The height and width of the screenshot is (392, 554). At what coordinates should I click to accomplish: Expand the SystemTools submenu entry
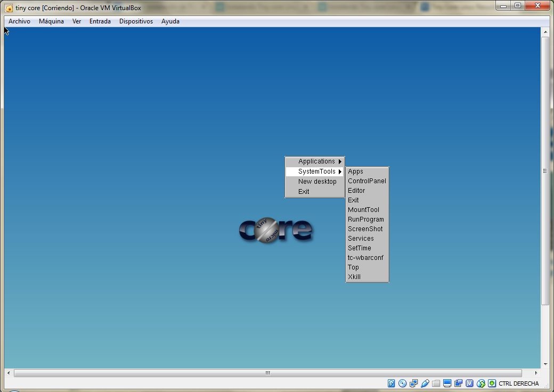pyautogui.click(x=316, y=171)
